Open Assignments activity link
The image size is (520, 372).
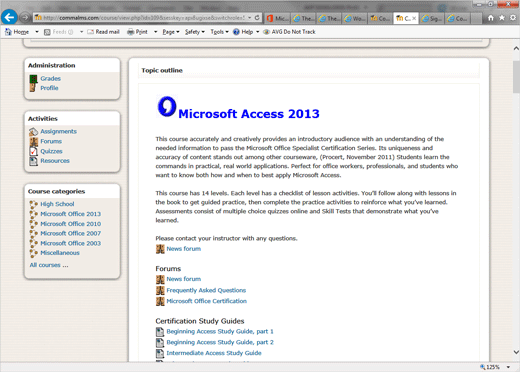58,131
